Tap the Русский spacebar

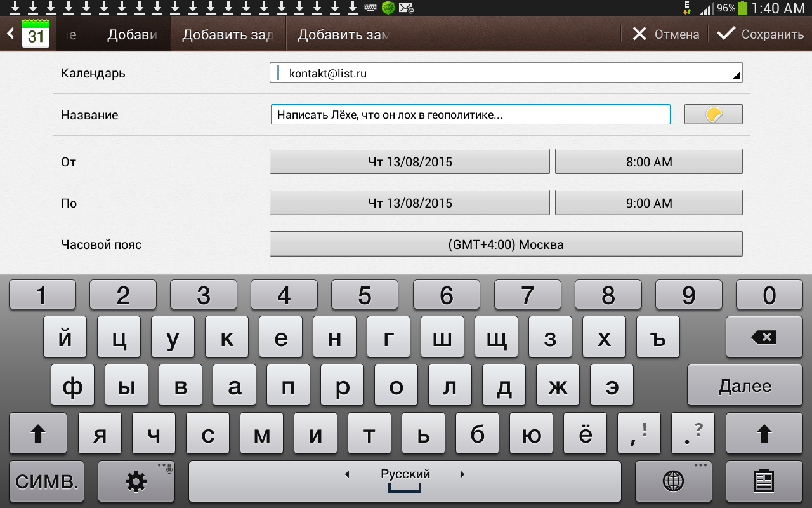click(x=405, y=481)
